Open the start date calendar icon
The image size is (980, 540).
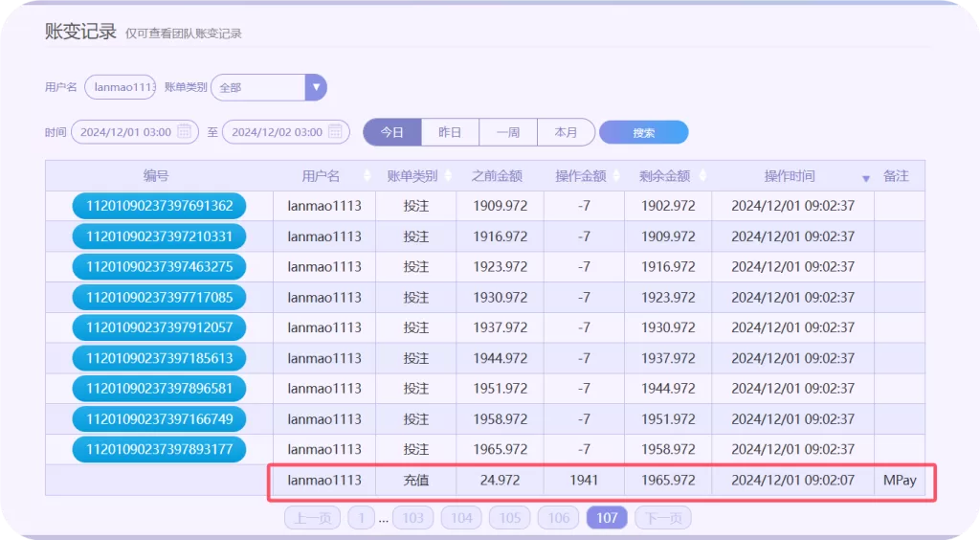[184, 132]
